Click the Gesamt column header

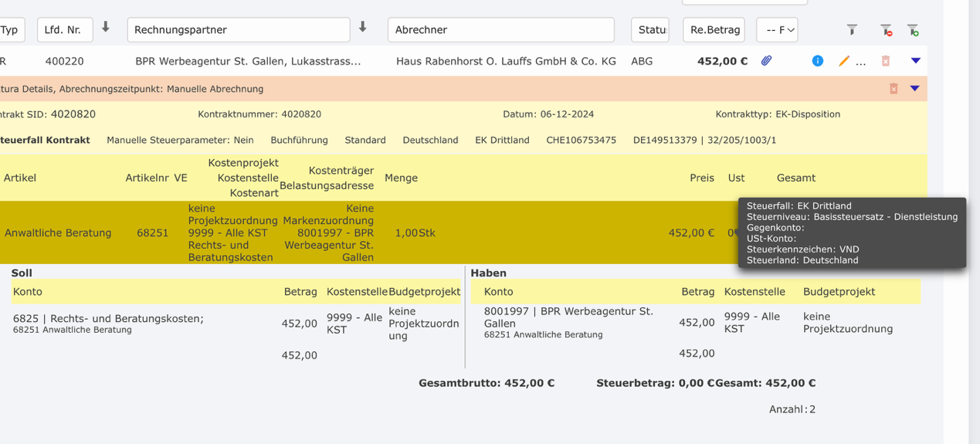pos(795,178)
